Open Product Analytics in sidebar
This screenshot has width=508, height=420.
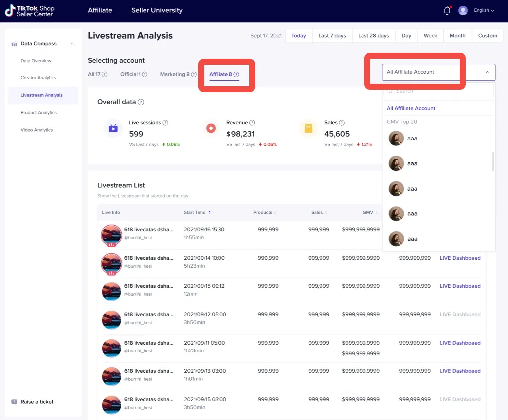(38, 113)
